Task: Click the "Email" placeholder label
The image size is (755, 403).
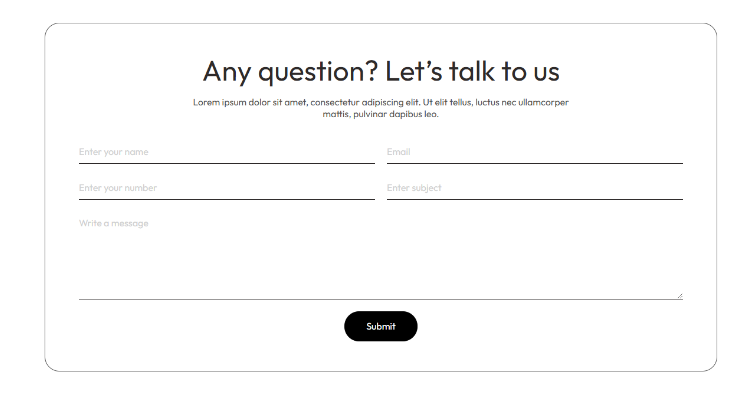Action: pyautogui.click(x=398, y=152)
